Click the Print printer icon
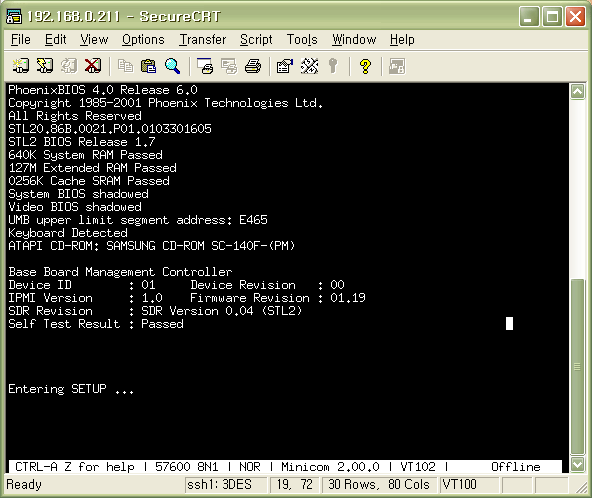Screen dimensions: 592x498 click(253, 66)
